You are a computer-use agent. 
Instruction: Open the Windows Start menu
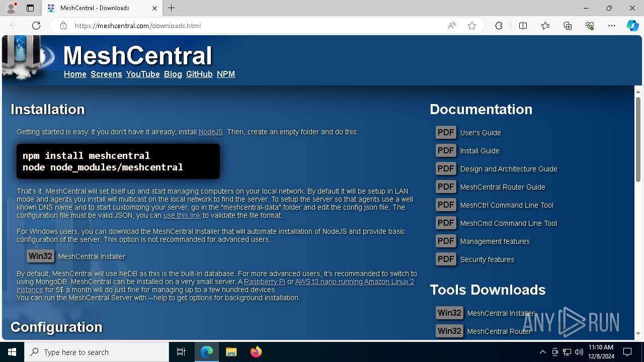(12, 352)
